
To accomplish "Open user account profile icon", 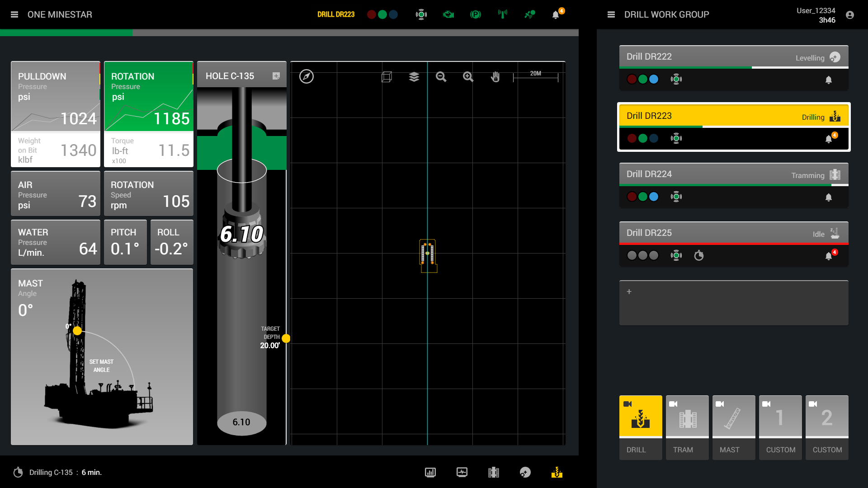I will tap(849, 15).
